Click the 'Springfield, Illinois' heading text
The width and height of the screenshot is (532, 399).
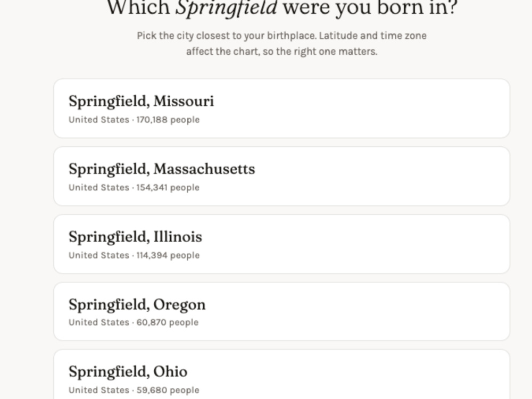click(135, 237)
